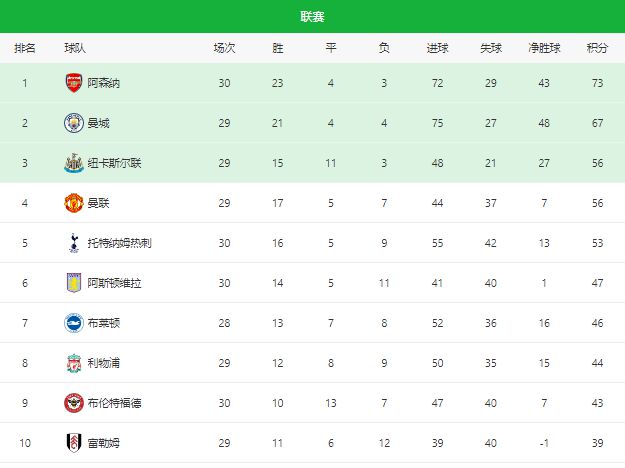
Task: Click the Manchester City club crest
Action: [x=73, y=123]
